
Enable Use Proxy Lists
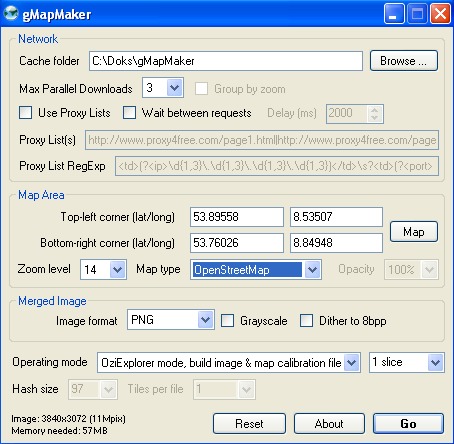(x=26, y=113)
